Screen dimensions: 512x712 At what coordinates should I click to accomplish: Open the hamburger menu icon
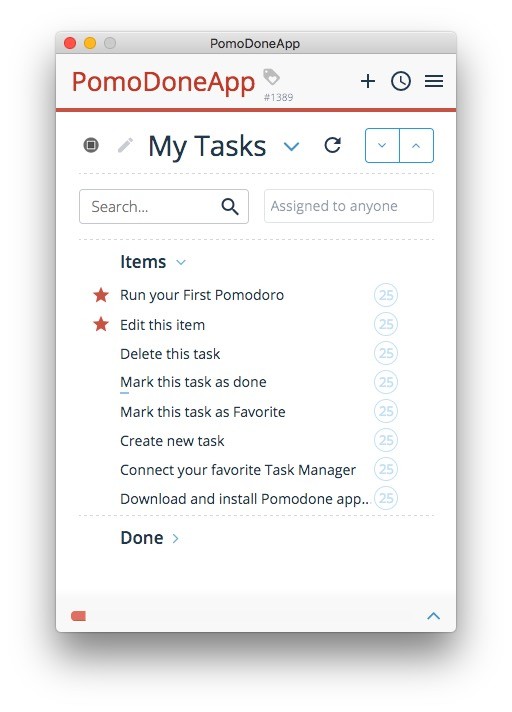434,81
